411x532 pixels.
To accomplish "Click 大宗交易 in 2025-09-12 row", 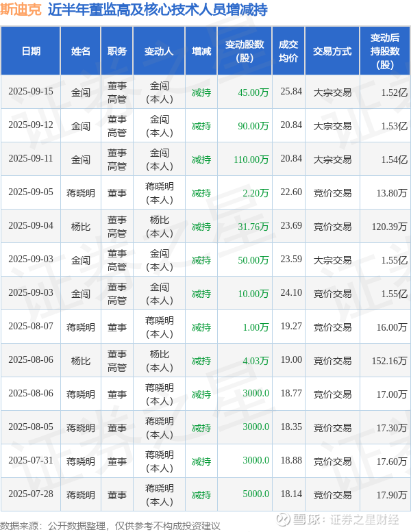I will tap(332, 126).
